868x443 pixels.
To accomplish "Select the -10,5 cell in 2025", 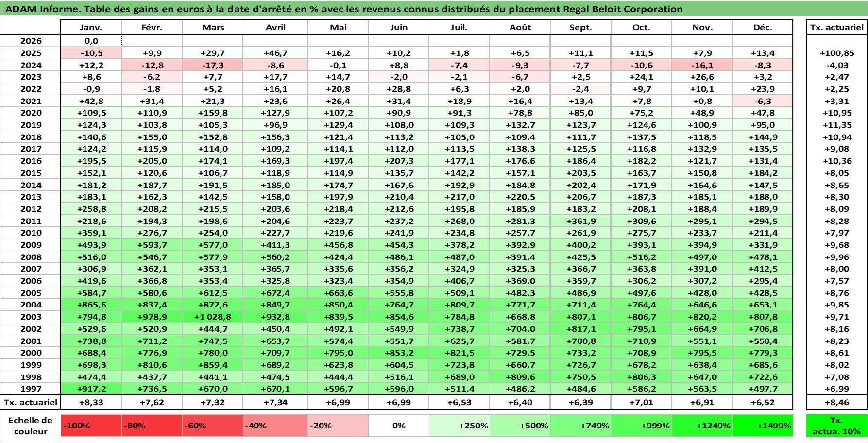I will pyautogui.click(x=91, y=53).
